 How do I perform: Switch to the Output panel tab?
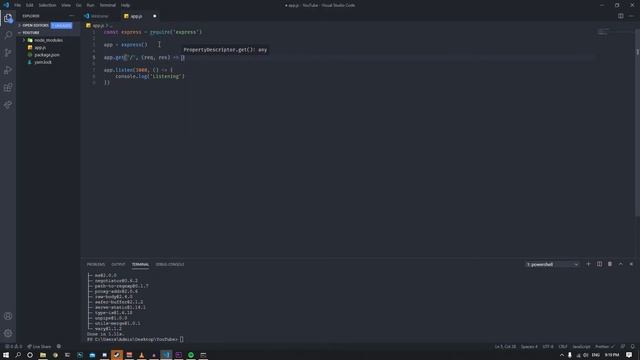pos(118,264)
